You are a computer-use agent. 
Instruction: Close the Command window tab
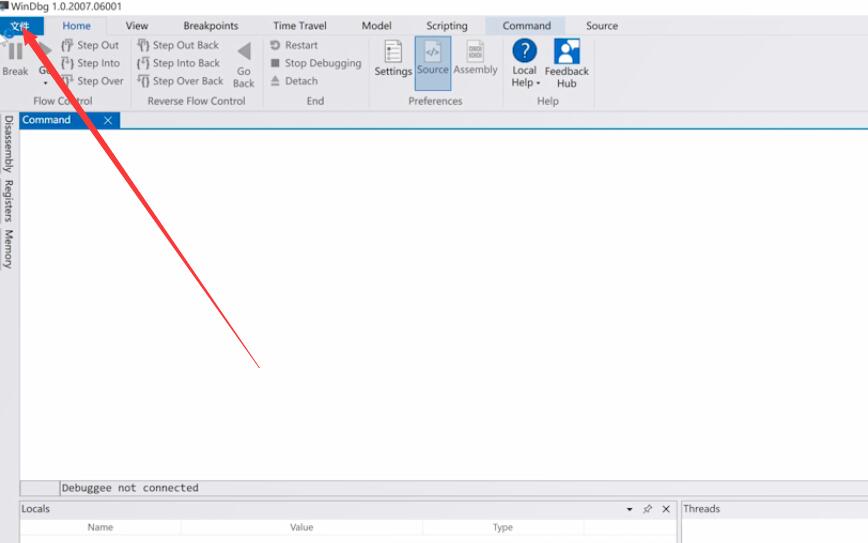coord(108,120)
